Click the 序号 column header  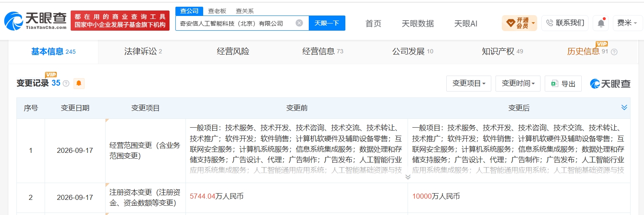click(x=31, y=108)
